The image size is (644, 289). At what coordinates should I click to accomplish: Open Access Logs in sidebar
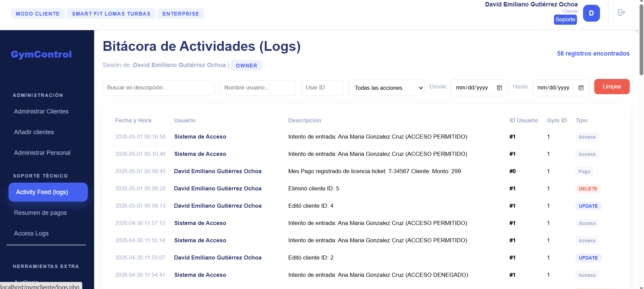[31, 233]
